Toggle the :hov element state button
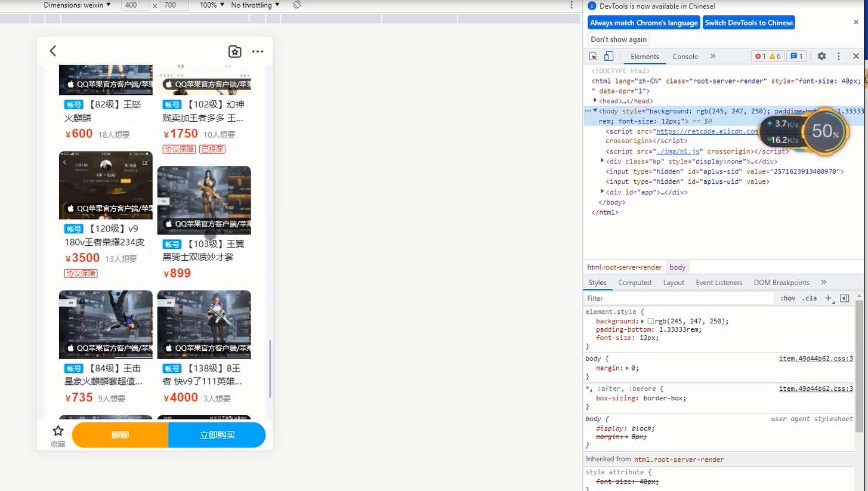The width and height of the screenshot is (868, 491). (787, 298)
